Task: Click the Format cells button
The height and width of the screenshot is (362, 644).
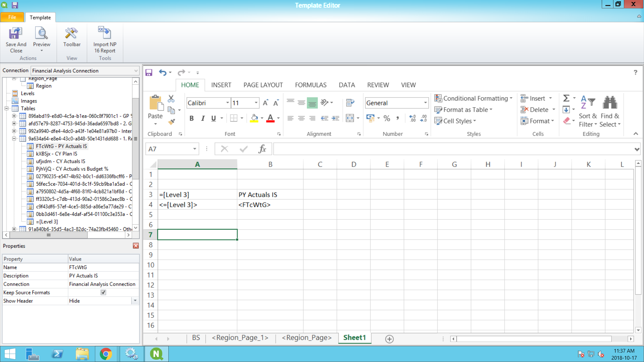Action: tap(537, 121)
